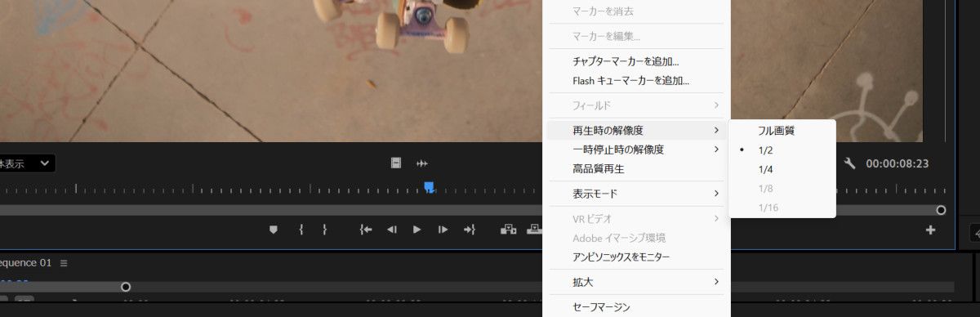Open the wrench settings icon
Image resolution: width=980 pixels, height=317 pixels.
point(849,163)
